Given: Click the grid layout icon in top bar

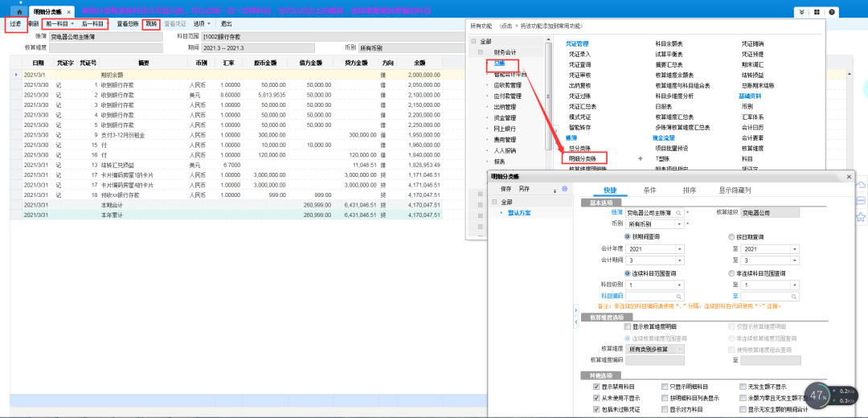Looking at the screenshot, I should point(817,12).
